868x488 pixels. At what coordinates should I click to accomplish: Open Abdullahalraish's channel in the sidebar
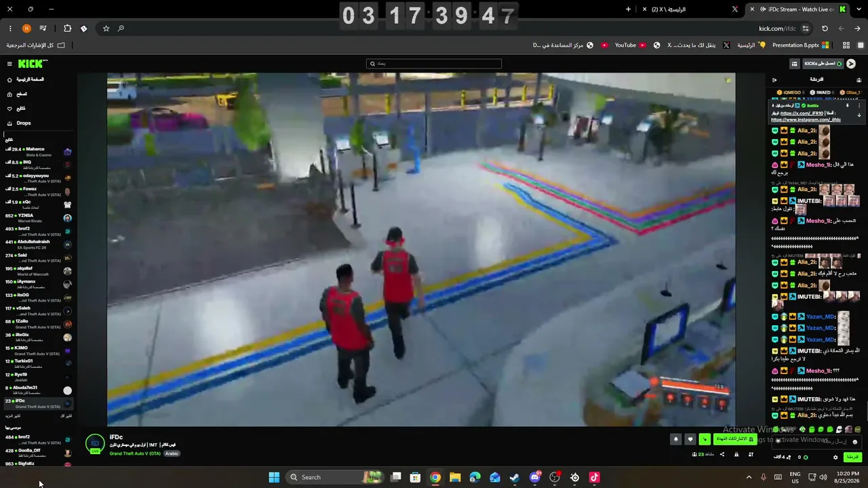[x=38, y=245]
